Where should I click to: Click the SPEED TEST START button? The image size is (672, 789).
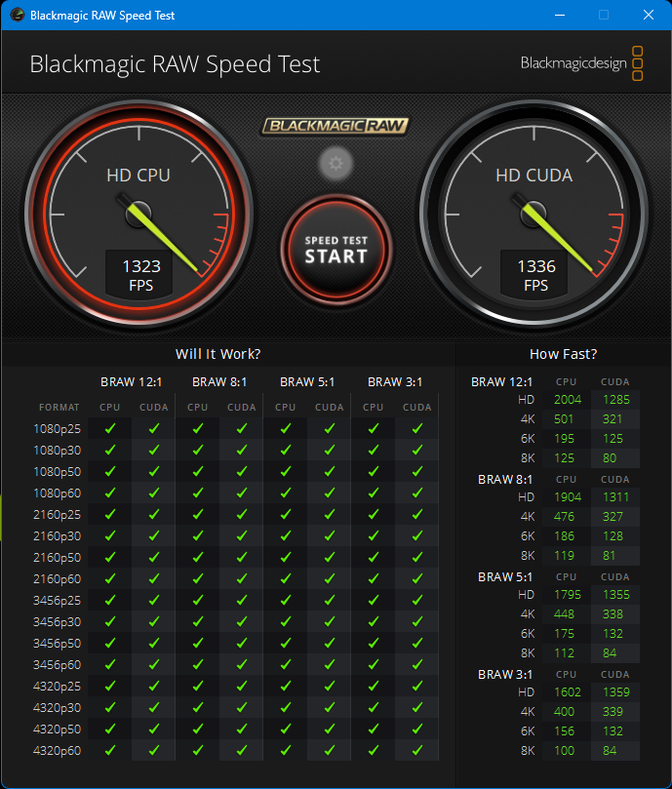pyautogui.click(x=336, y=250)
